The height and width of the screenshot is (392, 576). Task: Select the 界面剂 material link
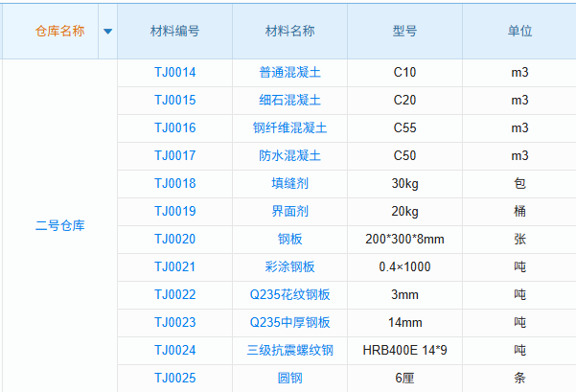(289, 211)
